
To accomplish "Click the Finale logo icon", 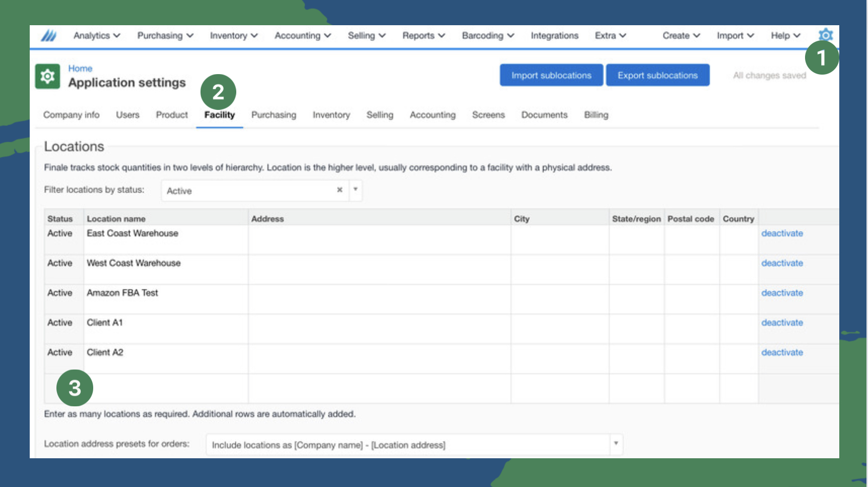I will coord(48,36).
